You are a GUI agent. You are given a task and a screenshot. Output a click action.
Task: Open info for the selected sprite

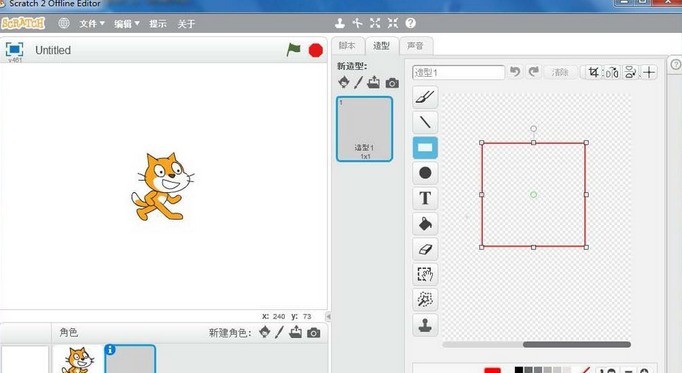click(x=110, y=350)
